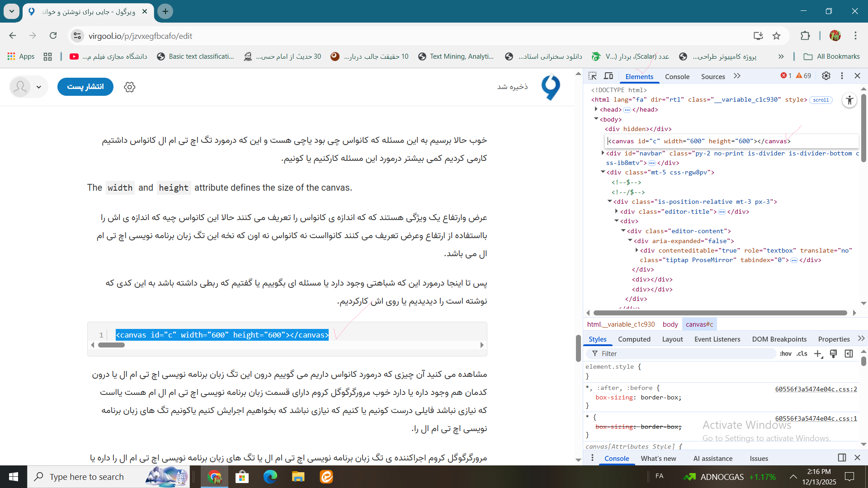Open the Computed styles tab
The image size is (868, 488).
click(634, 339)
